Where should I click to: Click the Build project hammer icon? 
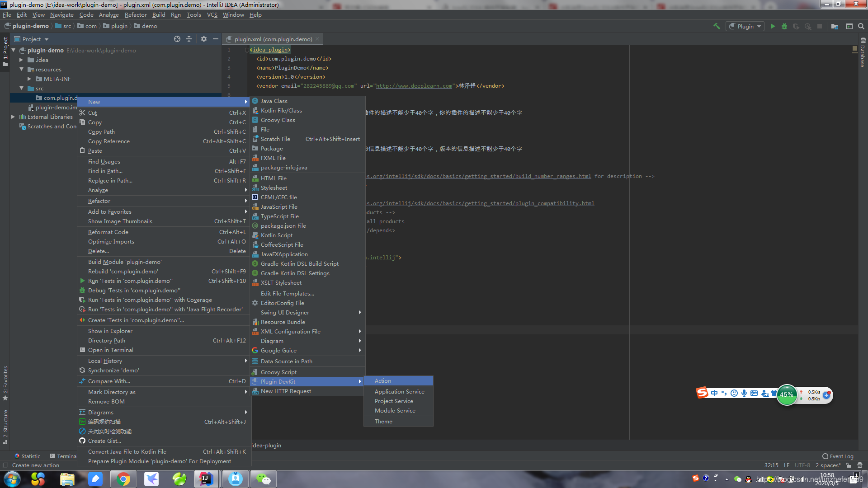click(717, 26)
